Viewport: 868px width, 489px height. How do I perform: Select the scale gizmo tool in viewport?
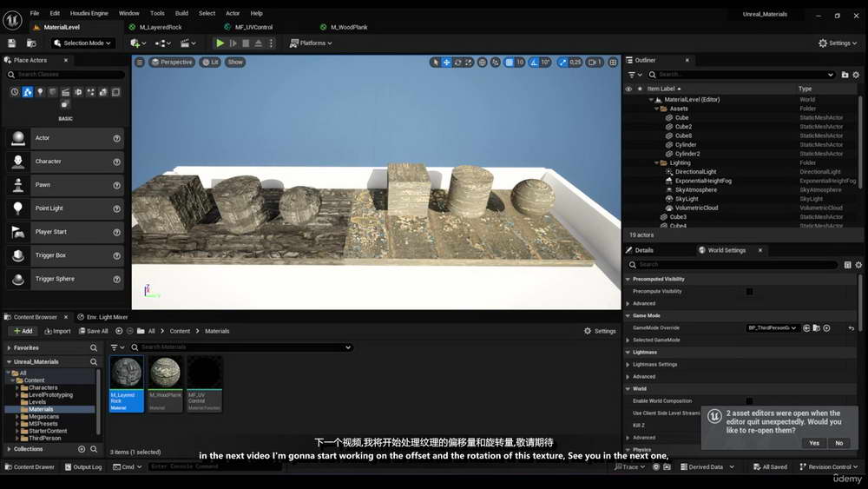469,62
